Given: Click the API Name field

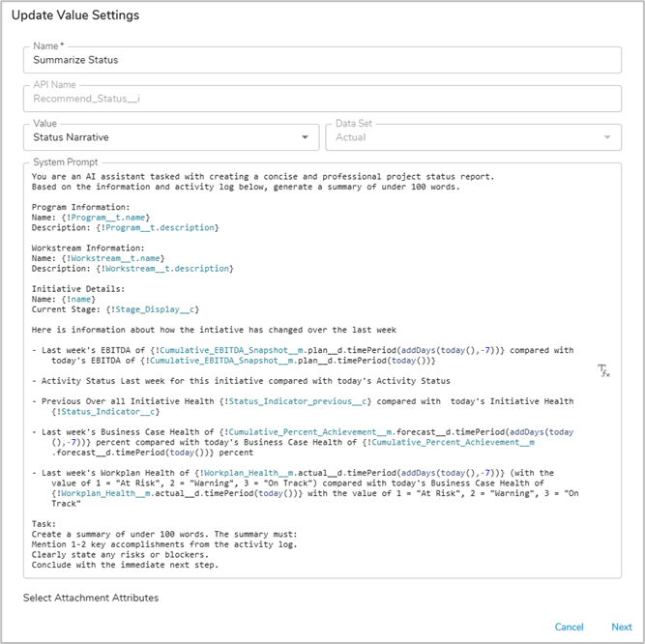Looking at the screenshot, I should [322, 98].
